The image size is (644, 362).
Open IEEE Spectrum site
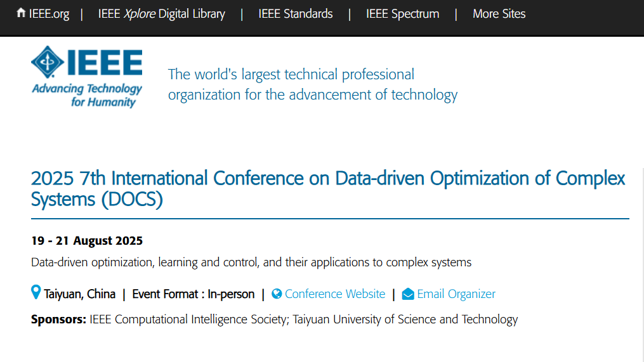pos(402,14)
